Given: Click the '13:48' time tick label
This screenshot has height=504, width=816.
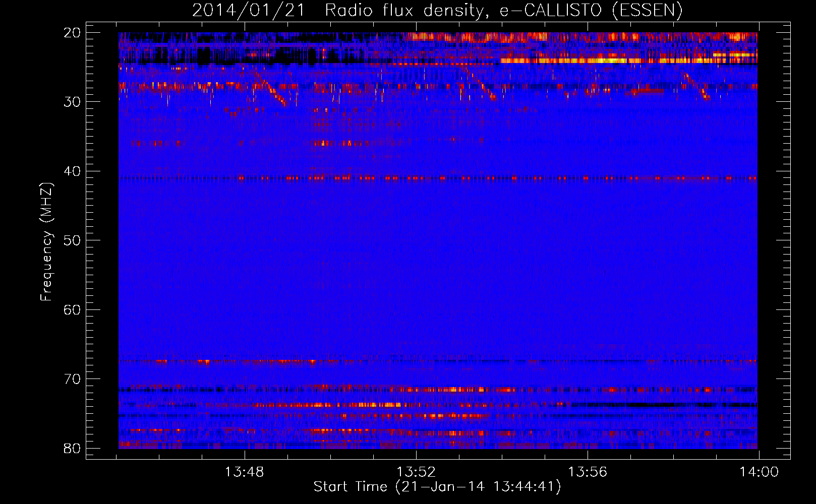Looking at the screenshot, I should [245, 472].
